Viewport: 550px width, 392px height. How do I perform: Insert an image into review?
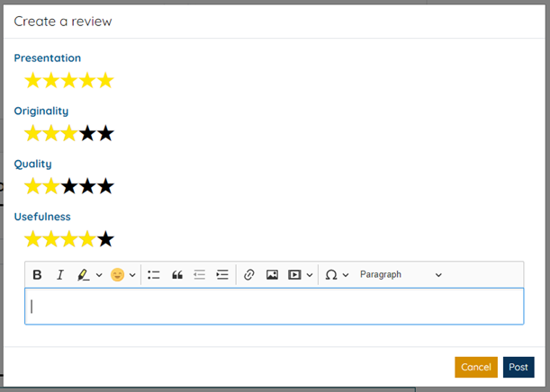[272, 274]
